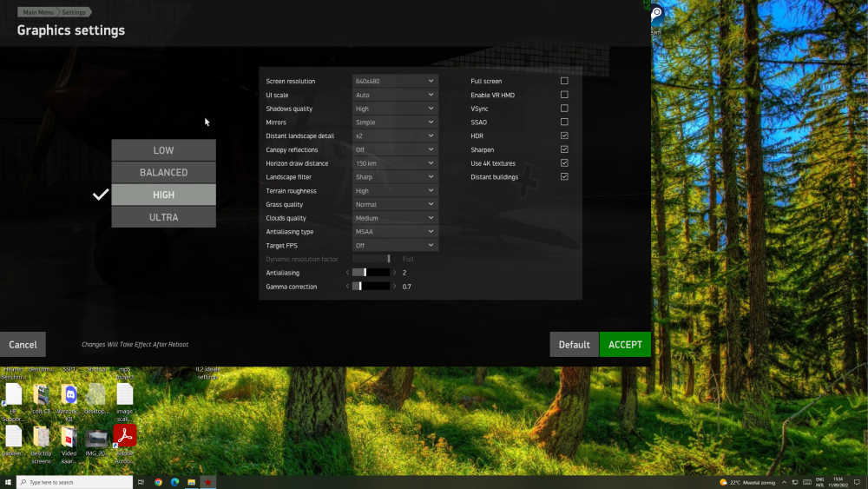Click the Default button

click(574, 345)
